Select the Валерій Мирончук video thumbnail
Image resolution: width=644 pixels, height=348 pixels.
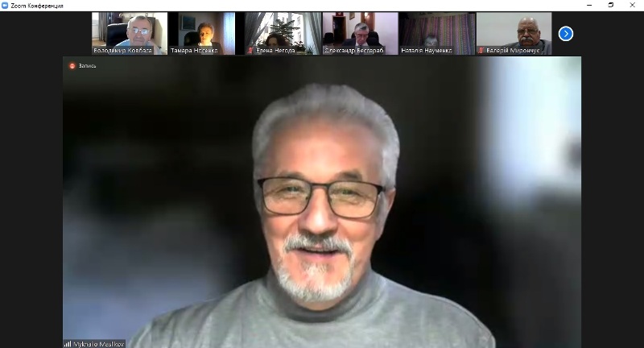click(514, 33)
